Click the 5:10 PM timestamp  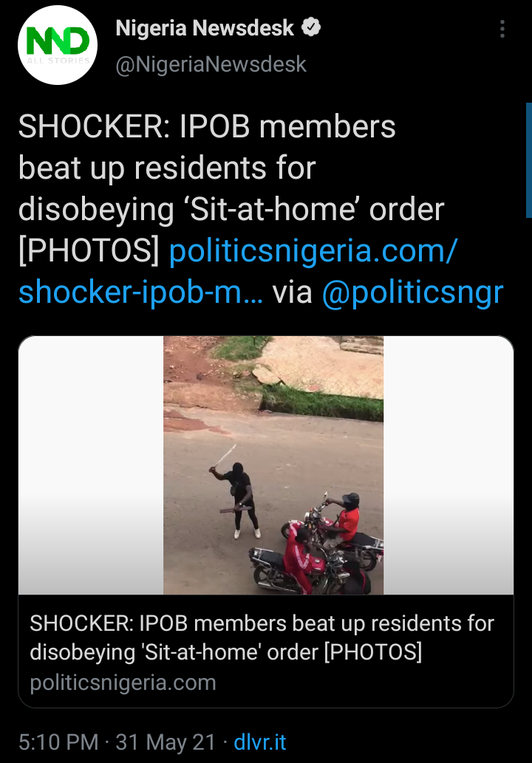pyautogui.click(x=58, y=742)
